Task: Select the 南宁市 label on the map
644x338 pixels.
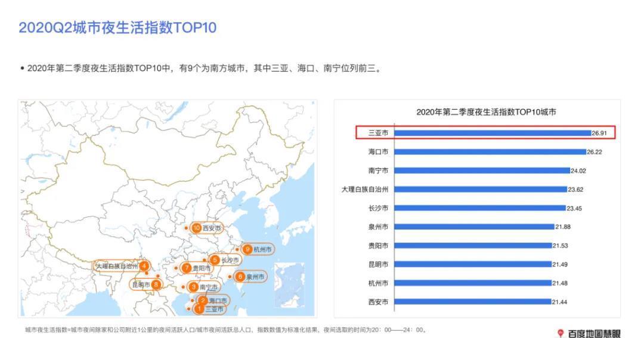Action: pyautogui.click(x=209, y=287)
